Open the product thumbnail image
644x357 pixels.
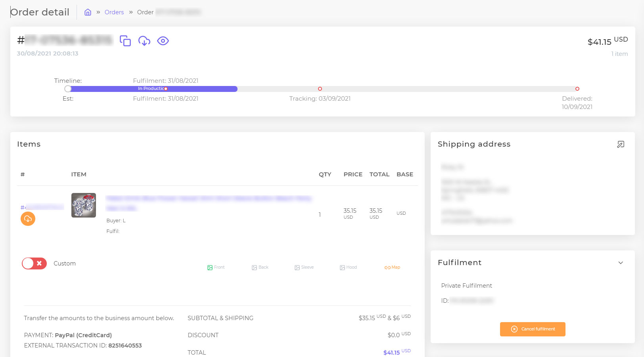[x=84, y=205]
